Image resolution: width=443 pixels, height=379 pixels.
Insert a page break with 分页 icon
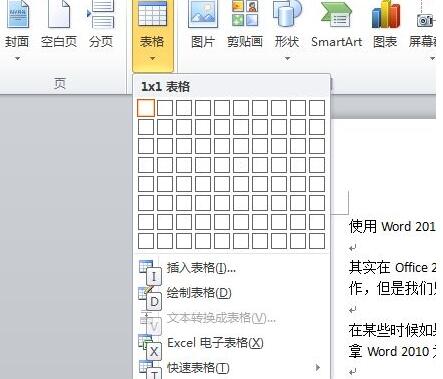click(x=101, y=15)
